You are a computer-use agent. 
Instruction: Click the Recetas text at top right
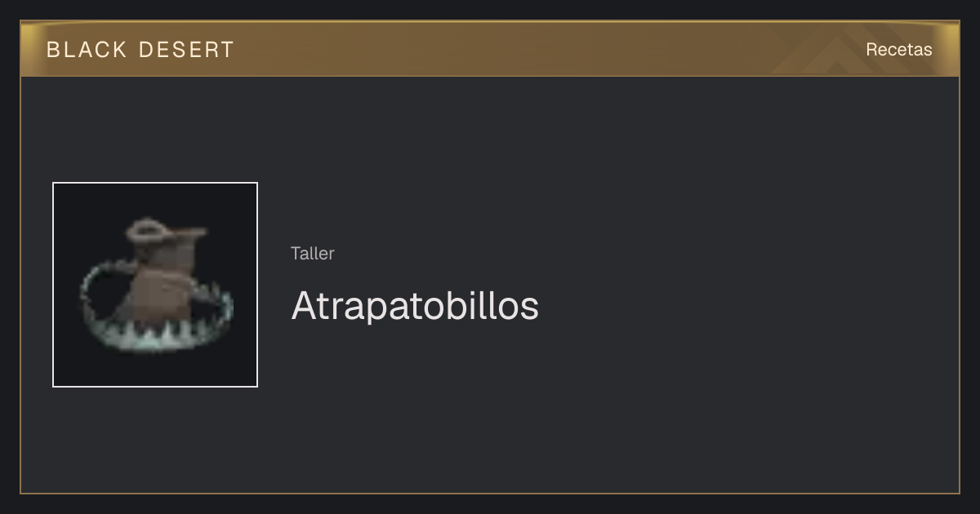pyautogui.click(x=898, y=49)
